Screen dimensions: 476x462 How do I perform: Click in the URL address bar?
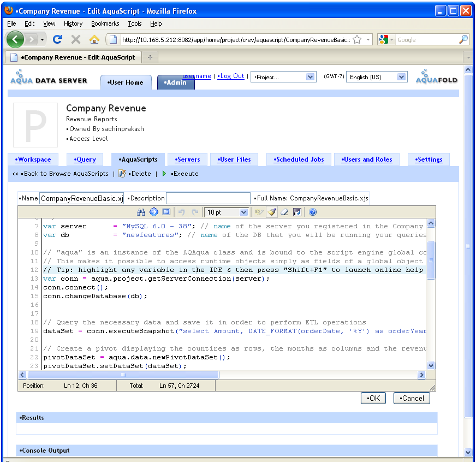coord(236,40)
